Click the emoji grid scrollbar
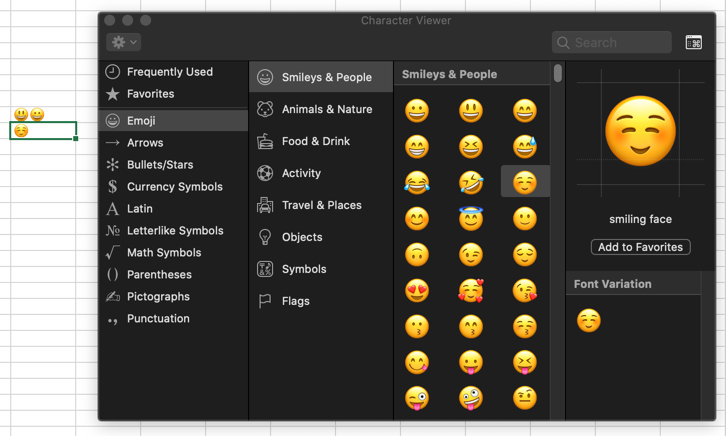 click(x=557, y=74)
